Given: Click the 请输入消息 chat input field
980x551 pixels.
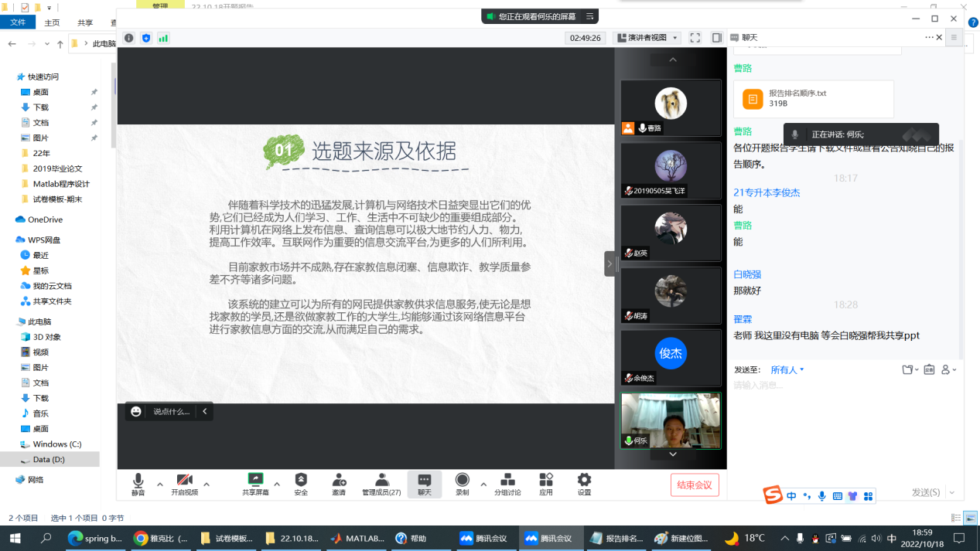Looking at the screenshot, I should click(843, 386).
